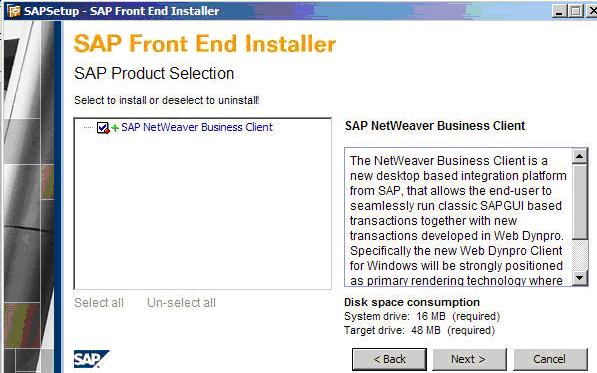Close the SAPSetup window with X

click(592, 11)
